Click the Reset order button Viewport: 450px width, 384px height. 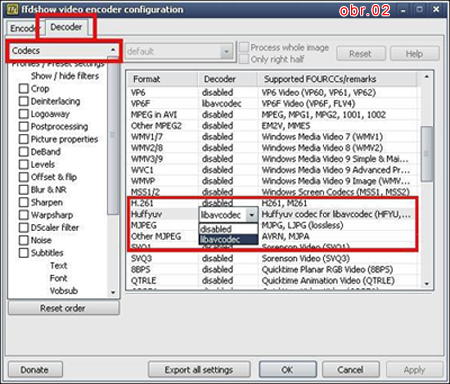click(63, 308)
